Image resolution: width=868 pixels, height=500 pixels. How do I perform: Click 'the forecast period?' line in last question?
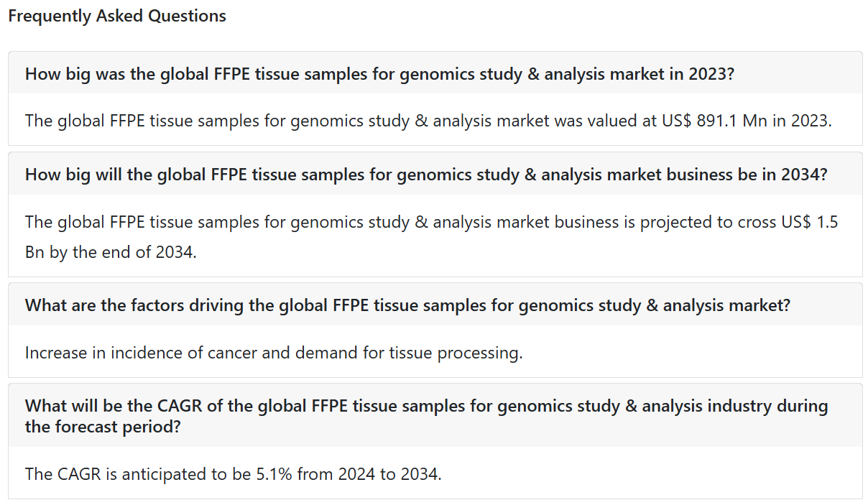click(x=103, y=426)
